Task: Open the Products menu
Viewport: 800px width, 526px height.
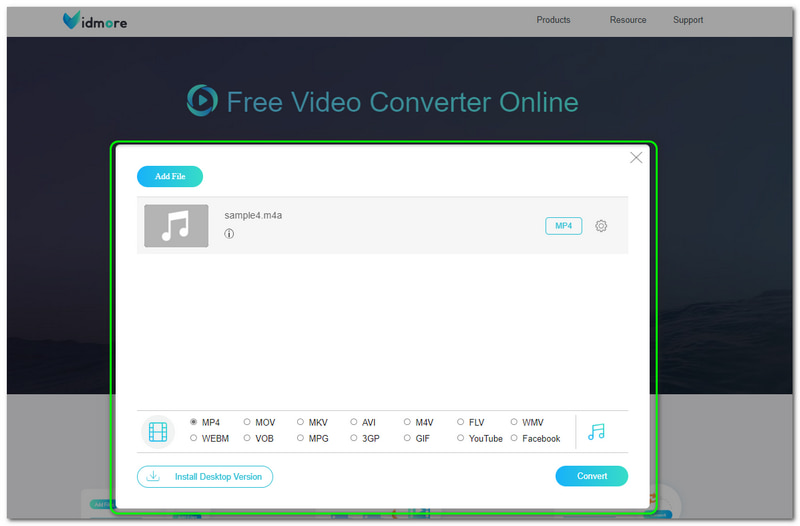Action: coord(553,20)
